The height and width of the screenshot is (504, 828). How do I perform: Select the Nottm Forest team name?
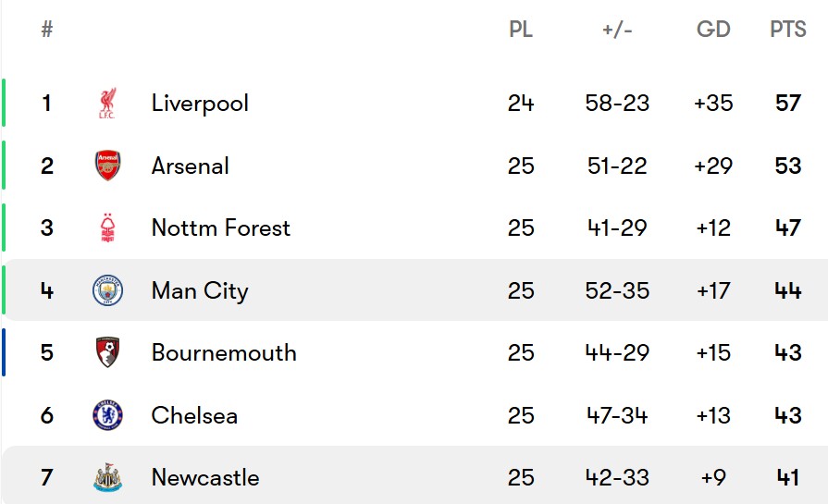(x=221, y=228)
